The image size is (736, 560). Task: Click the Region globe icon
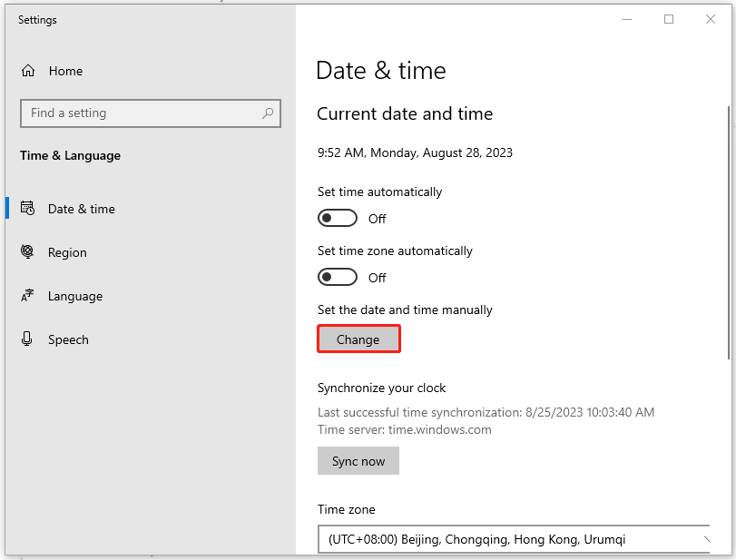point(28,252)
